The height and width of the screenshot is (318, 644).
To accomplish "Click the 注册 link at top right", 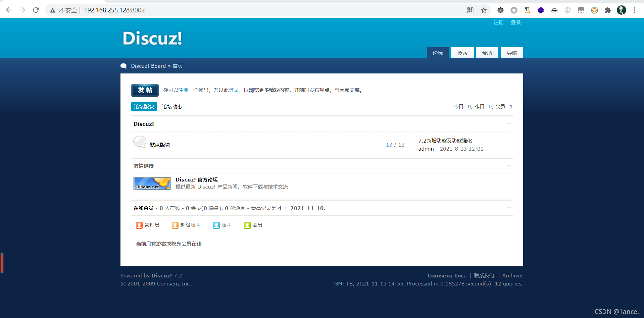I will (499, 22).
